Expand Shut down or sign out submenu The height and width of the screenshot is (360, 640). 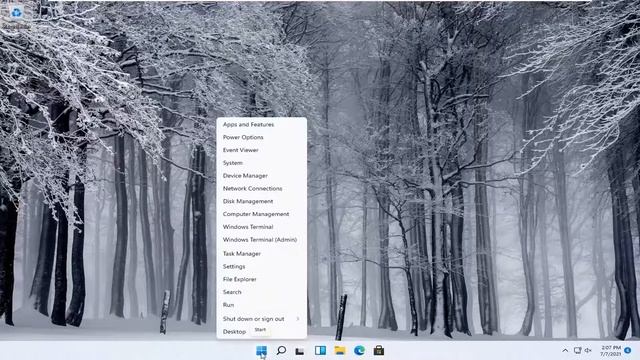pos(262,319)
